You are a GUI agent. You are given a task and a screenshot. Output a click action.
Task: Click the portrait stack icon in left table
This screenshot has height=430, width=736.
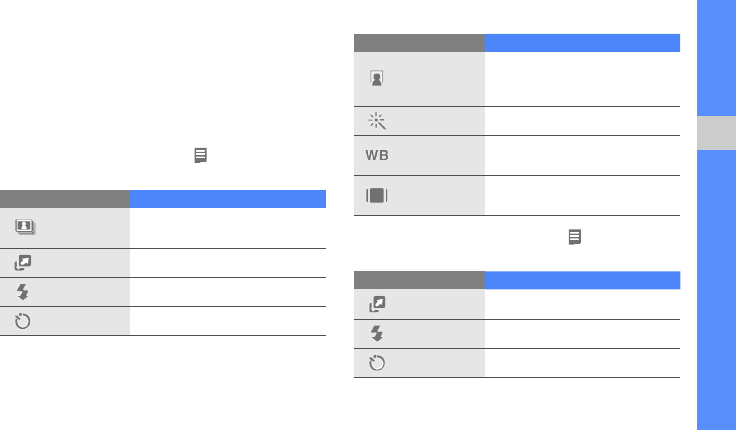(x=21, y=228)
